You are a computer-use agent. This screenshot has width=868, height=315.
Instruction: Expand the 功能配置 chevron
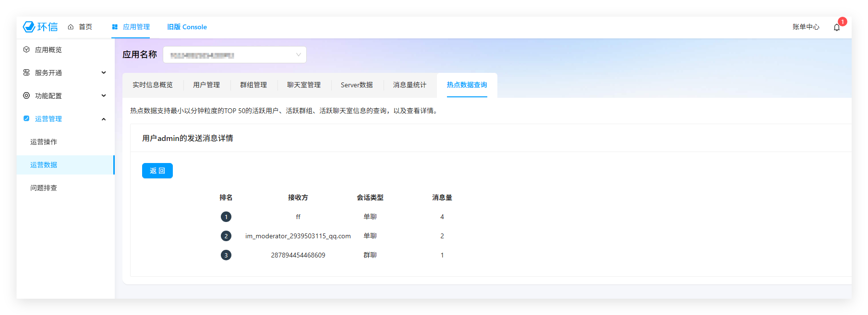104,95
